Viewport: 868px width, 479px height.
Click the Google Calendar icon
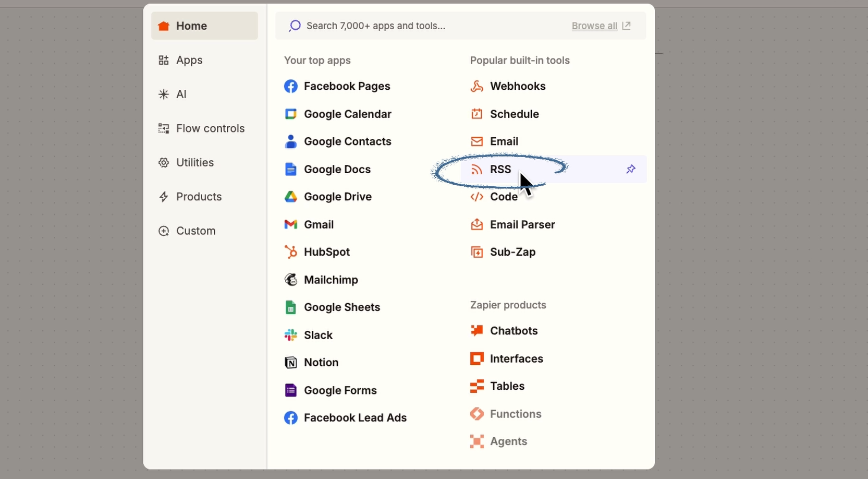tap(291, 114)
